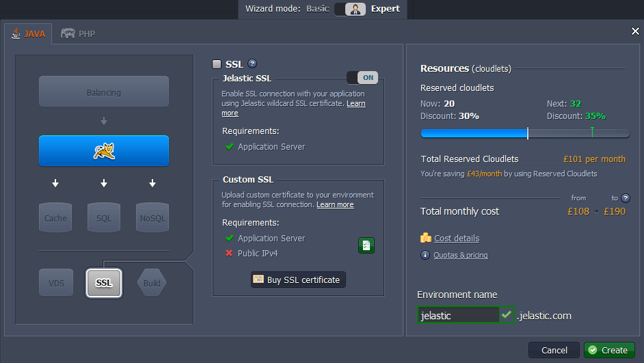
Task: Click the green check under Jelastic SSL requirements
Action: (230, 146)
